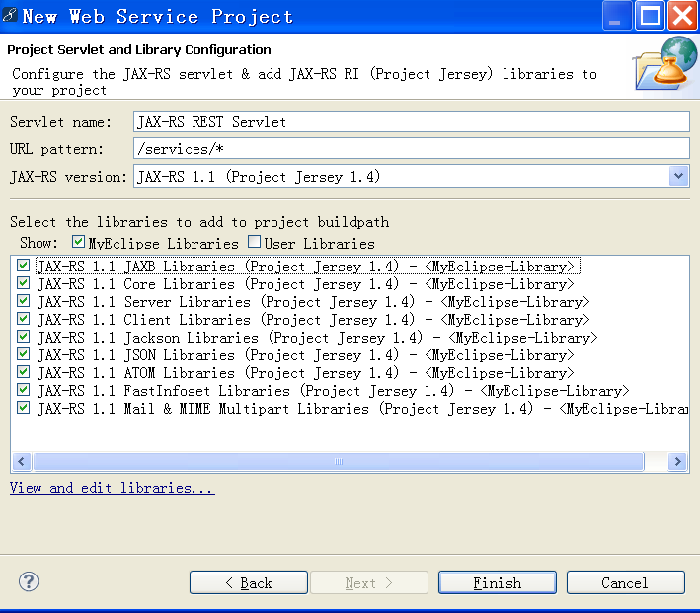The height and width of the screenshot is (613, 700).
Task: Select JAX-RS 1.1 FastInfoset Libraries row text
Action: [x=334, y=391]
